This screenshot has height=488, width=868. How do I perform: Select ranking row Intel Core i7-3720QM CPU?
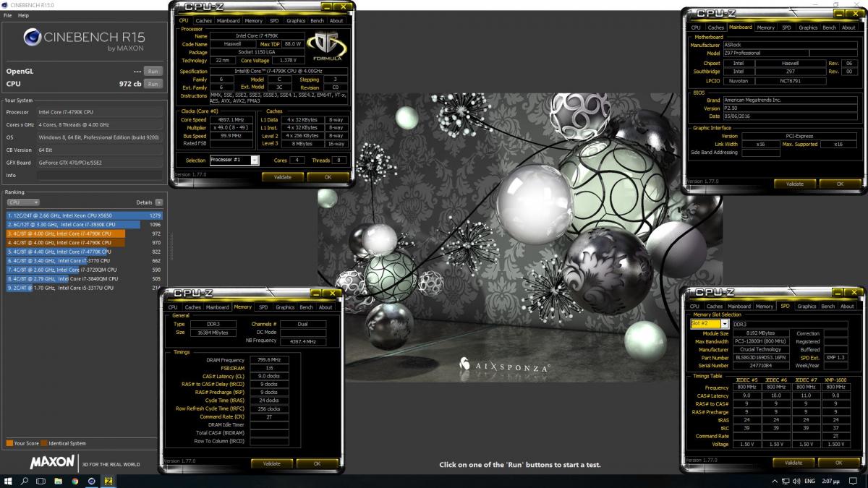pos(84,270)
